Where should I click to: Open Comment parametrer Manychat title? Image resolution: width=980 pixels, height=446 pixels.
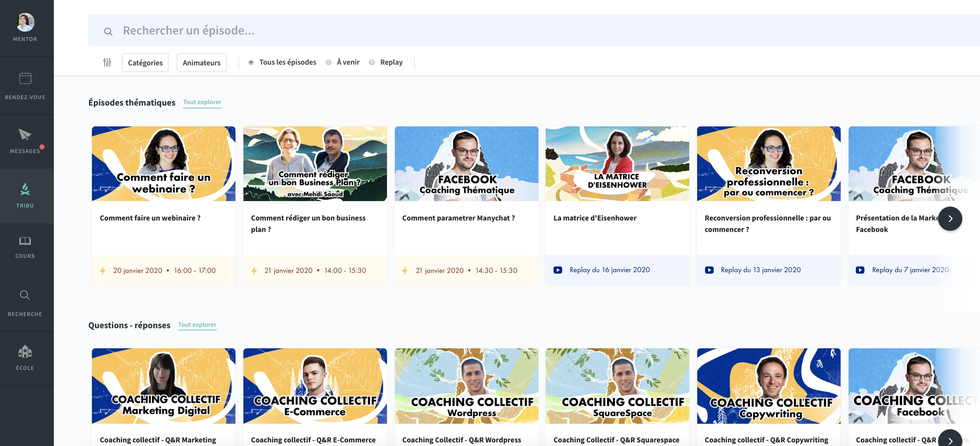pos(458,218)
